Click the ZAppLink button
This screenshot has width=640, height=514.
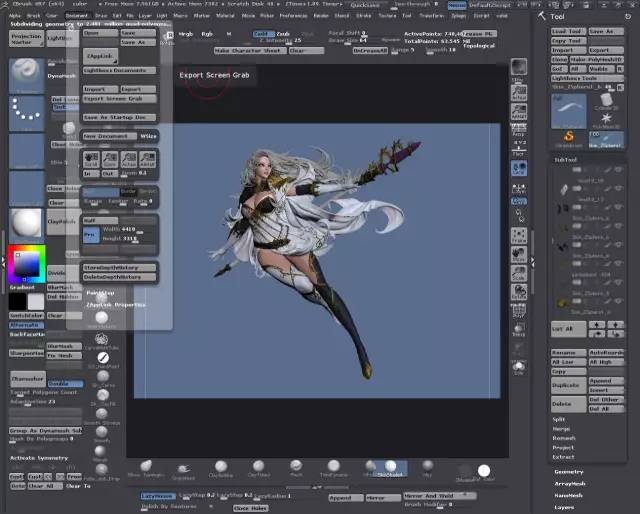(99, 57)
